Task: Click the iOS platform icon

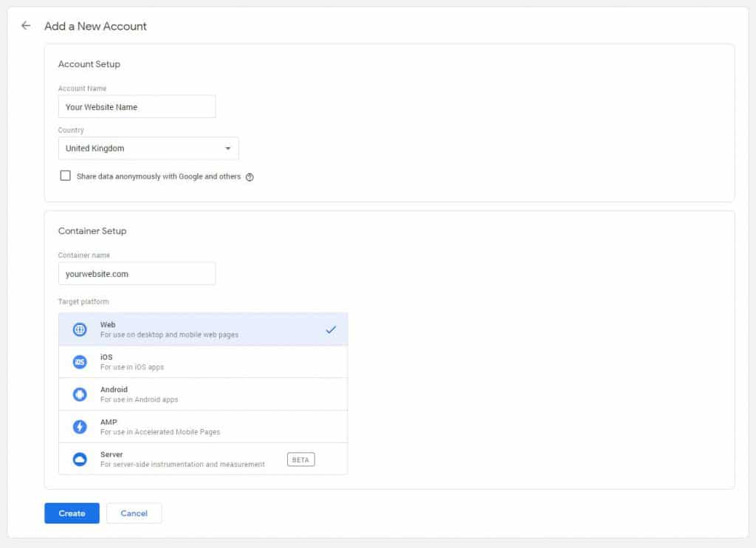Action: coord(80,362)
